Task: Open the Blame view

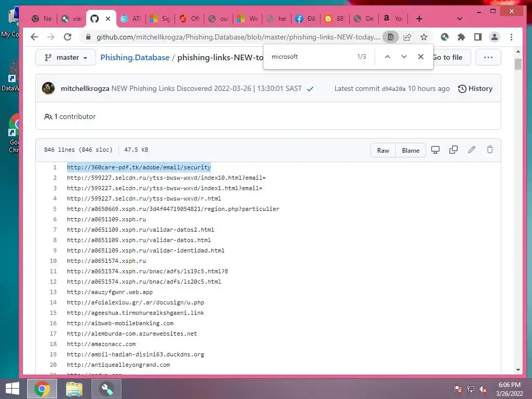Action: point(410,150)
